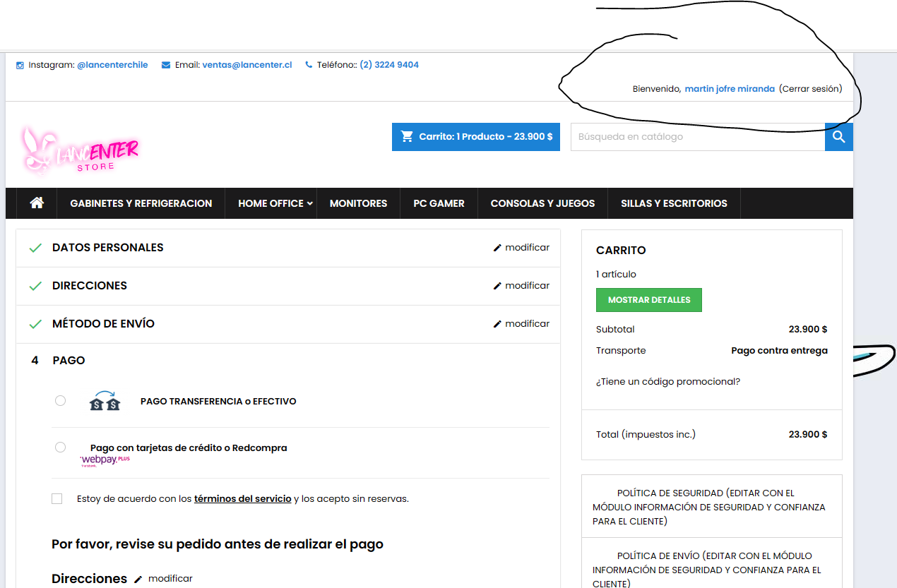Viewport: 897px width, 588px height.
Task: Click 'Pago contra entrega' transport value
Action: coord(779,351)
